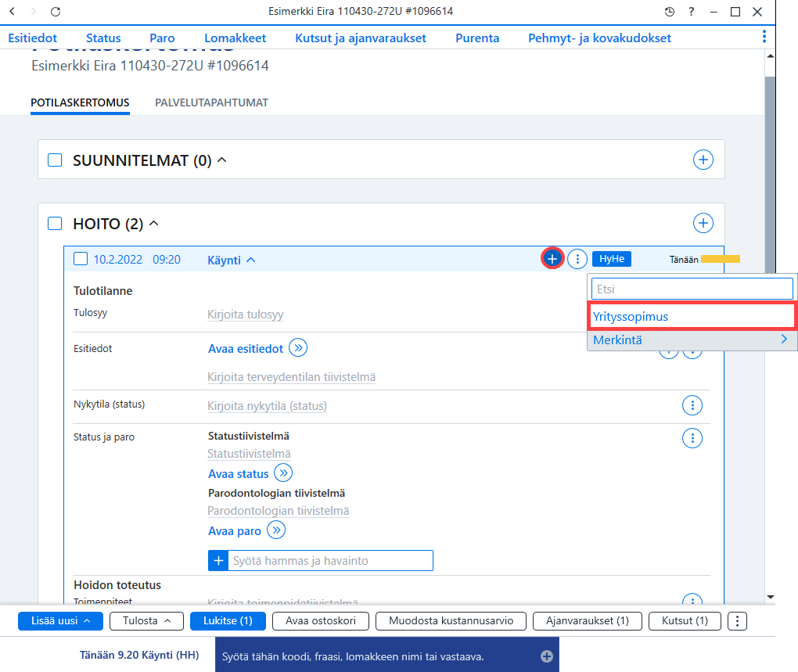The width and height of the screenshot is (798, 672).
Task: Open three-dot menu for Status ja paro
Action: click(692, 438)
